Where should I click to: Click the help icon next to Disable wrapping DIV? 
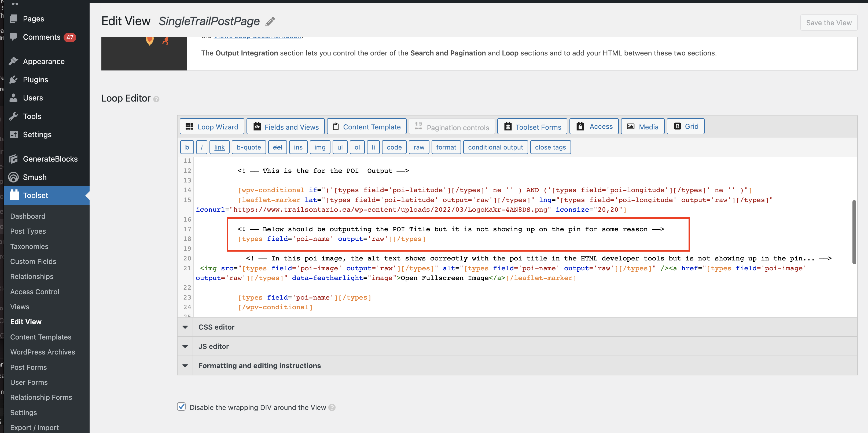[x=332, y=407]
